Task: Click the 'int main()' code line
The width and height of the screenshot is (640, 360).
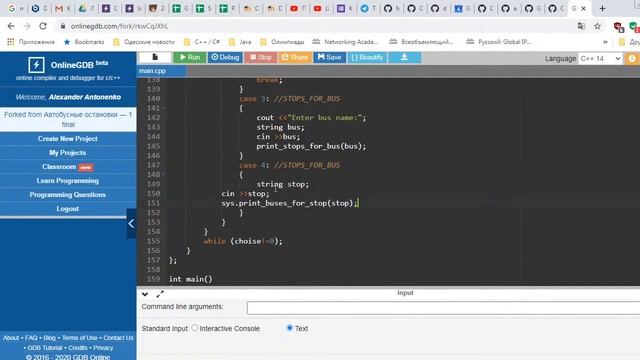Action: click(191, 279)
